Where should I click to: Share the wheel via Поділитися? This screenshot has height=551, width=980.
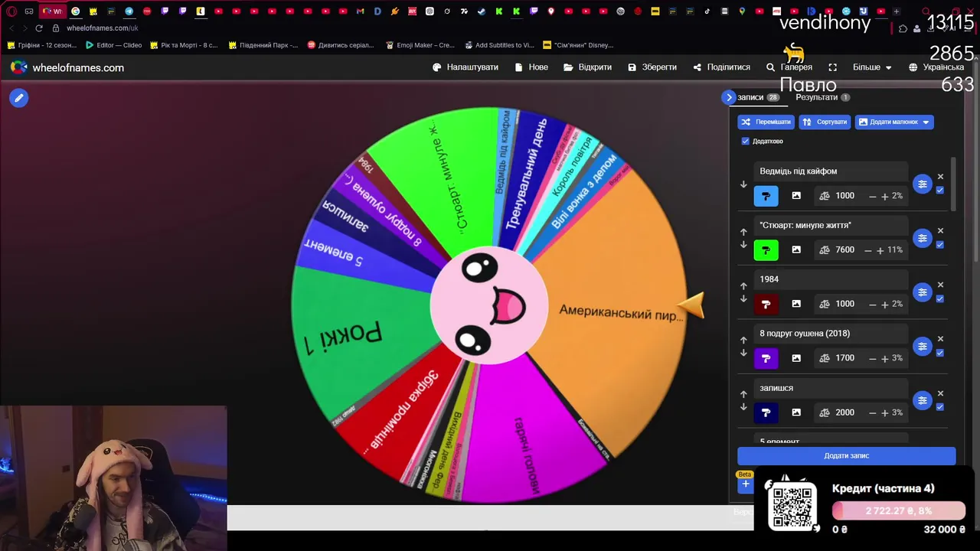[721, 67]
